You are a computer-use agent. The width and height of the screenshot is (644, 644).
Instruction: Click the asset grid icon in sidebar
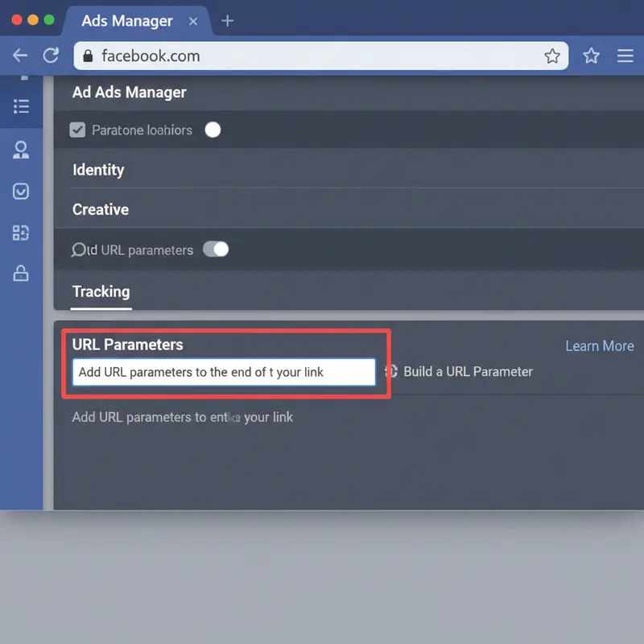tap(22, 233)
